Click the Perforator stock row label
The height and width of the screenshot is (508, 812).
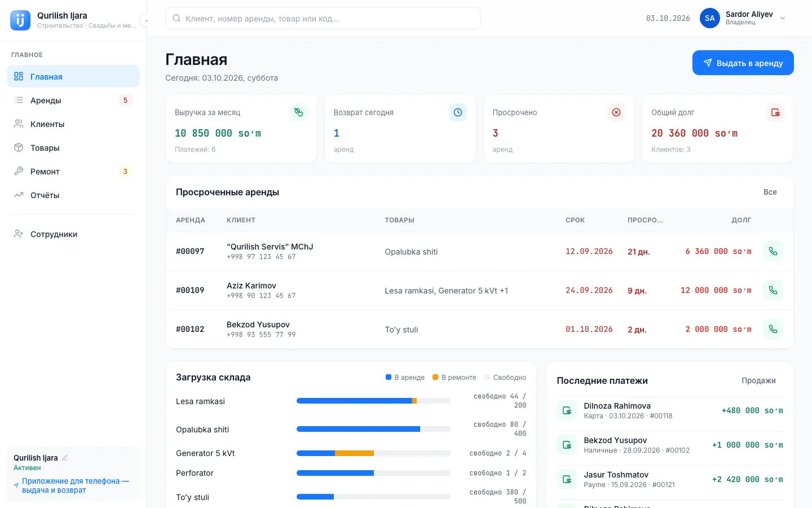[195, 473]
